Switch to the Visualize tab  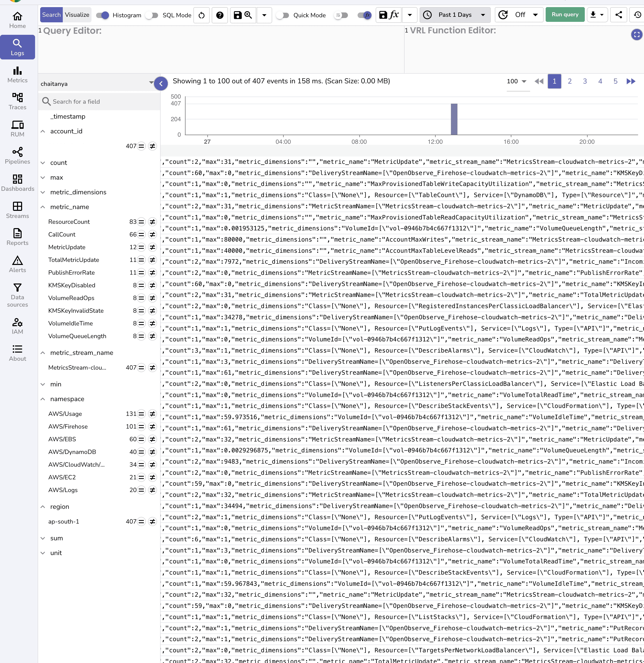click(77, 14)
